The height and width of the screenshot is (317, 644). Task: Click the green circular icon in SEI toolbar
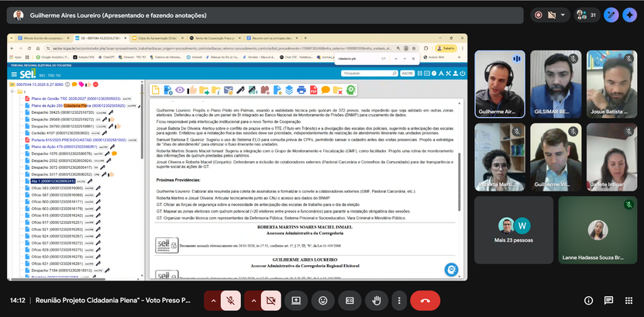click(350, 89)
